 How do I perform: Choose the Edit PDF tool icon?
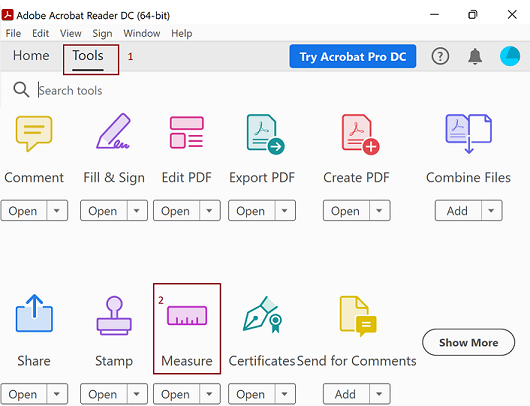[x=187, y=132]
